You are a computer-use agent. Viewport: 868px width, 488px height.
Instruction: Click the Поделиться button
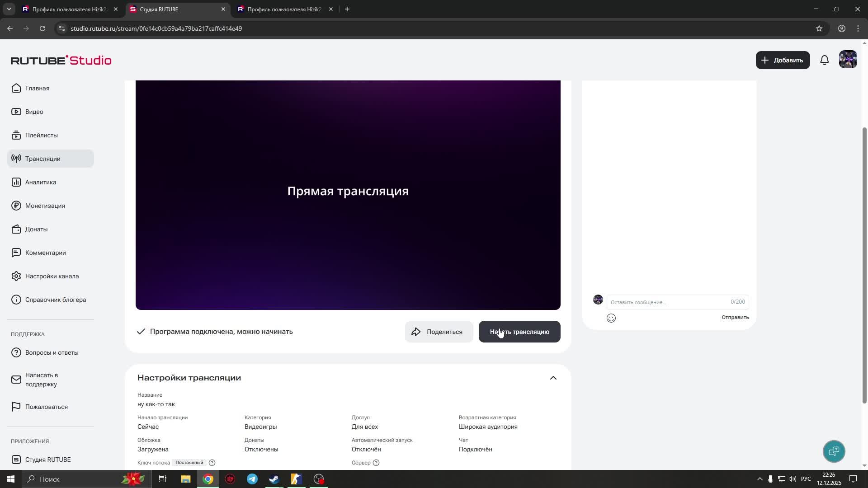(x=438, y=331)
